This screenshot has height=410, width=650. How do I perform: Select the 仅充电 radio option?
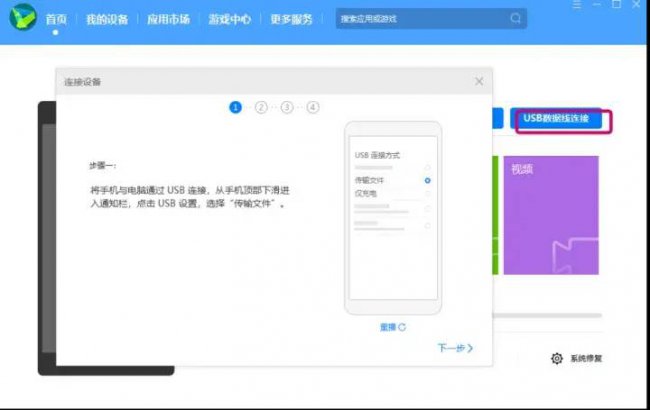pyautogui.click(x=427, y=194)
